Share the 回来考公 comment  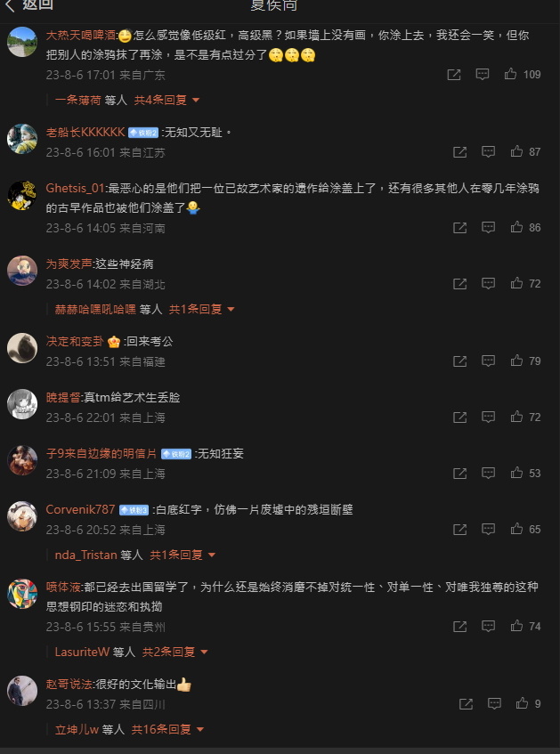(460, 361)
